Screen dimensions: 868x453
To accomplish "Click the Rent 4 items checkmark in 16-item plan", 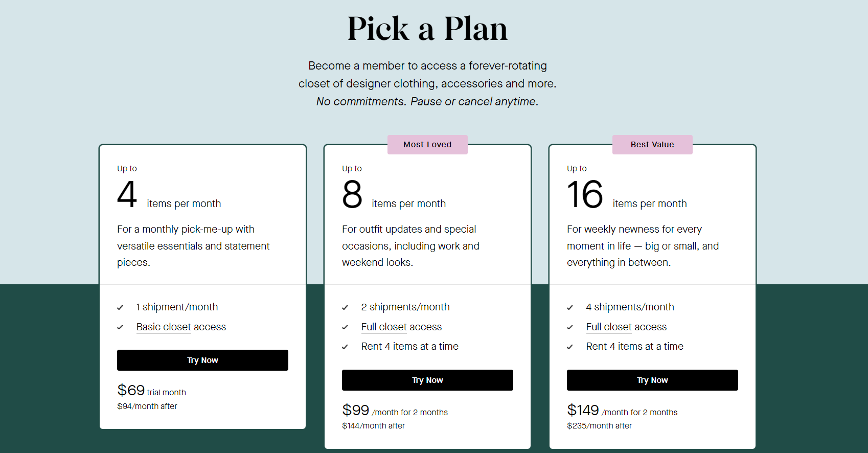I will [570, 347].
